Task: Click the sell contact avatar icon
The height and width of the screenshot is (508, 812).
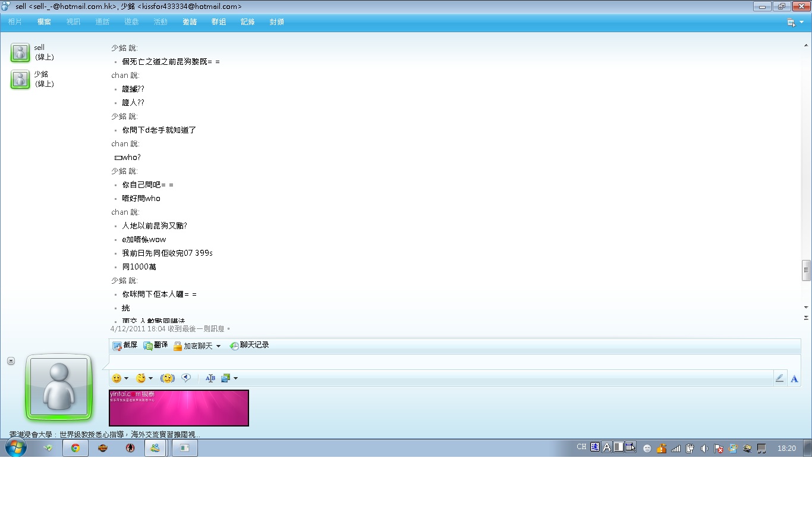Action: pos(20,52)
